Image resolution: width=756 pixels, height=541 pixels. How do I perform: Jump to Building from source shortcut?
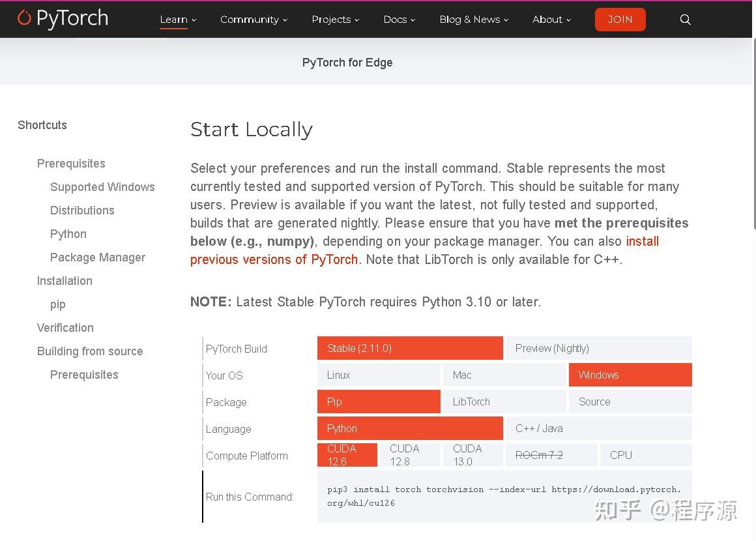(90, 351)
